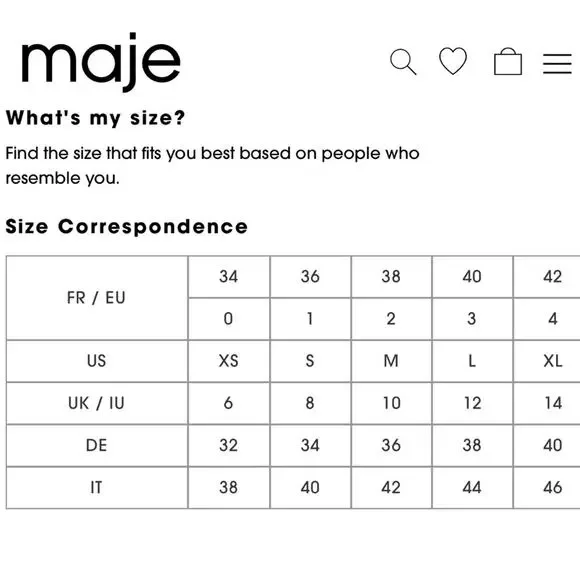Click the maje logo
Screen dimensions: 580x580
coord(101,62)
